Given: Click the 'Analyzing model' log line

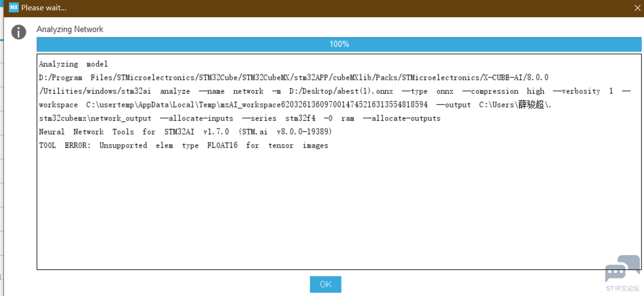Looking at the screenshot, I should (74, 64).
